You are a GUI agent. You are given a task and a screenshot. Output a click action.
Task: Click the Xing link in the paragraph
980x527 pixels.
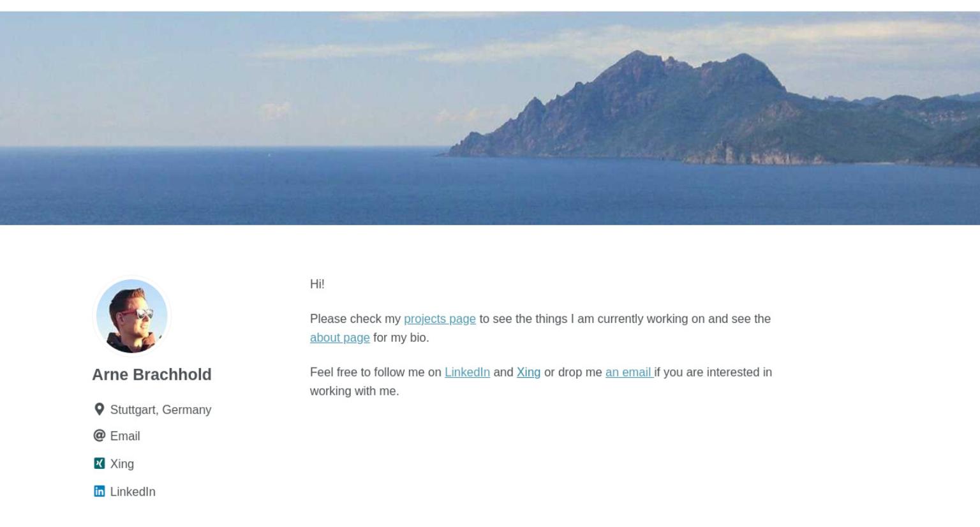(528, 372)
